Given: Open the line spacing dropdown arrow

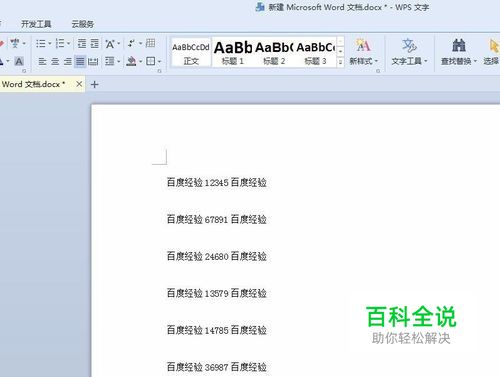Looking at the screenshot, I should click(118, 62).
